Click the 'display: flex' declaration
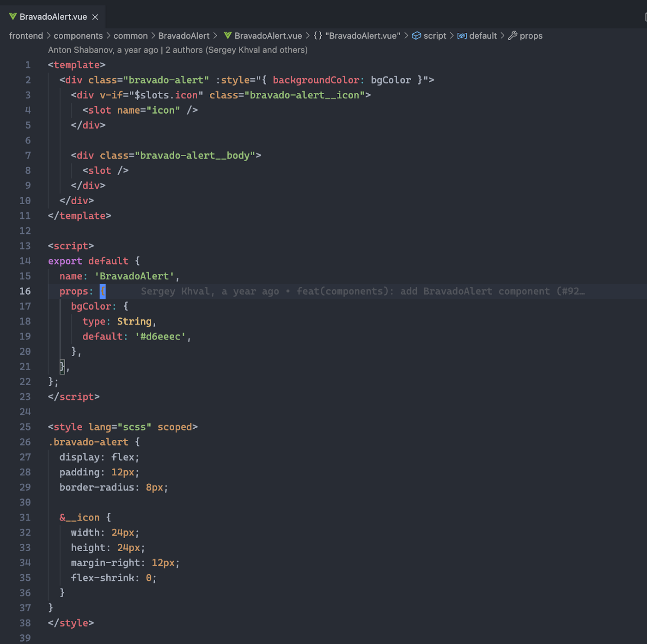 click(x=99, y=457)
